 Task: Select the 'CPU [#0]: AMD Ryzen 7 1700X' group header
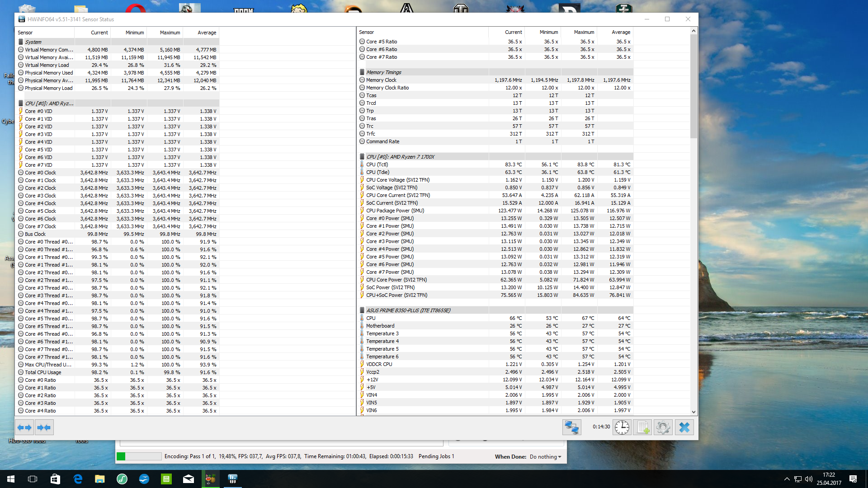pyautogui.click(x=495, y=157)
